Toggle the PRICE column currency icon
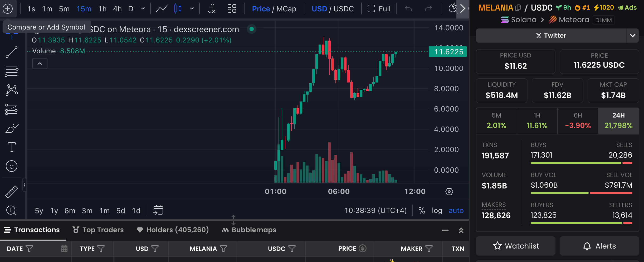644x262 pixels. (363, 248)
